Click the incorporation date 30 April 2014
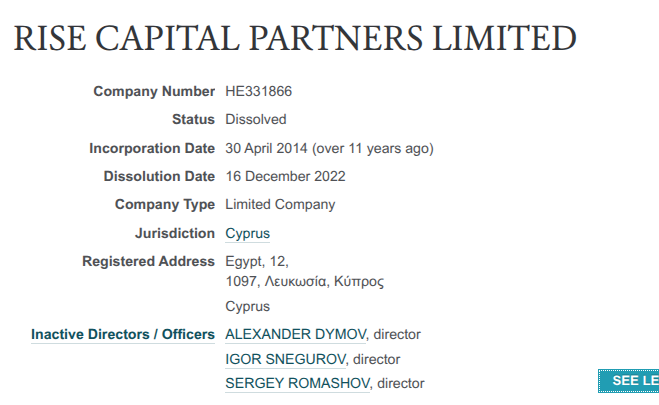The height and width of the screenshot is (405, 659). click(267, 148)
